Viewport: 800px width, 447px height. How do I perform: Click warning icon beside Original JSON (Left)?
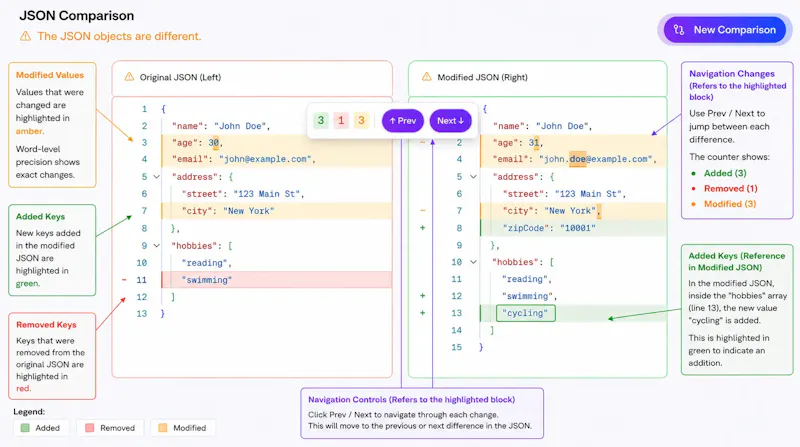coord(129,77)
